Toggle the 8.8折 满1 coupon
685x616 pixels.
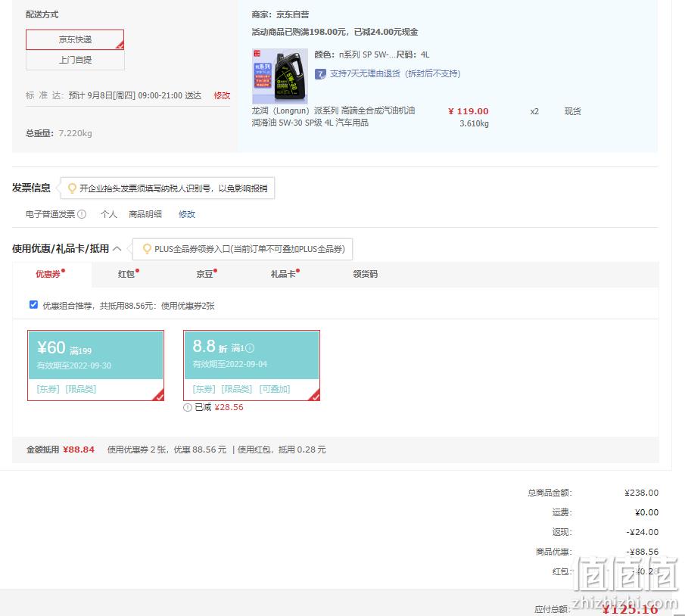[x=251, y=366]
